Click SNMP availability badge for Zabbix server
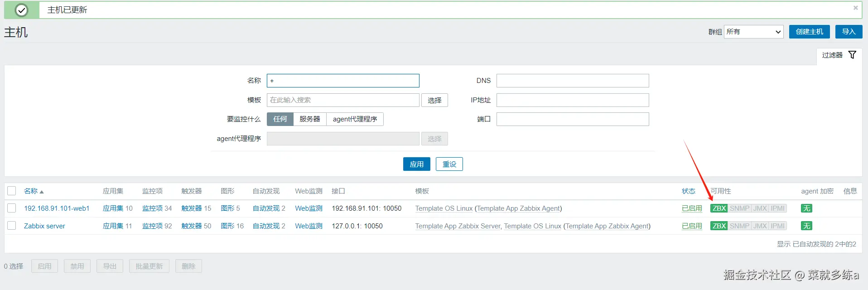This screenshot has height=290, width=868. pos(739,226)
